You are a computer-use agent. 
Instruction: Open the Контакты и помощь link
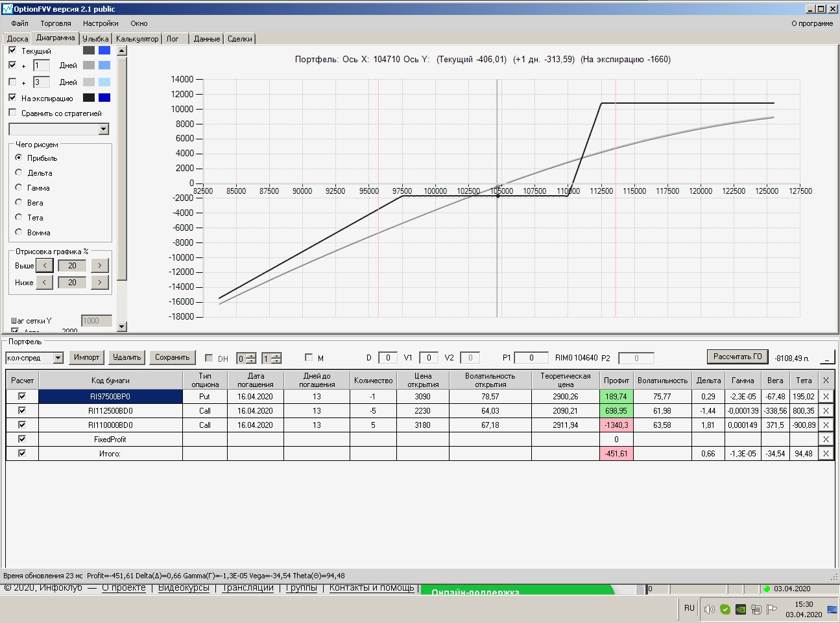(x=372, y=588)
